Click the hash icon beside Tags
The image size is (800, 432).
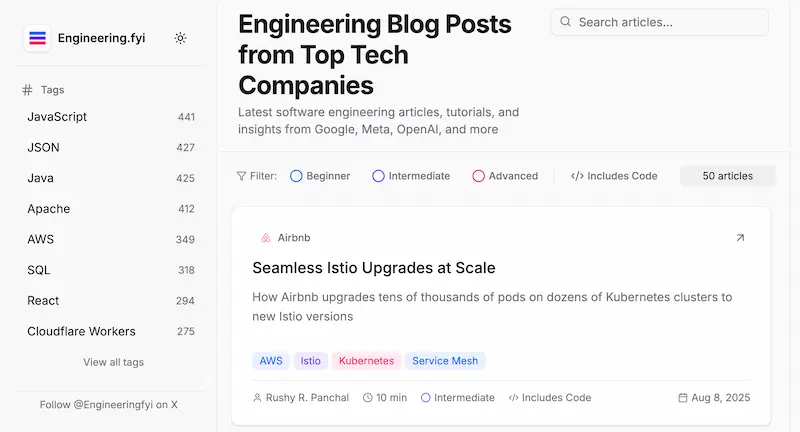(27, 90)
